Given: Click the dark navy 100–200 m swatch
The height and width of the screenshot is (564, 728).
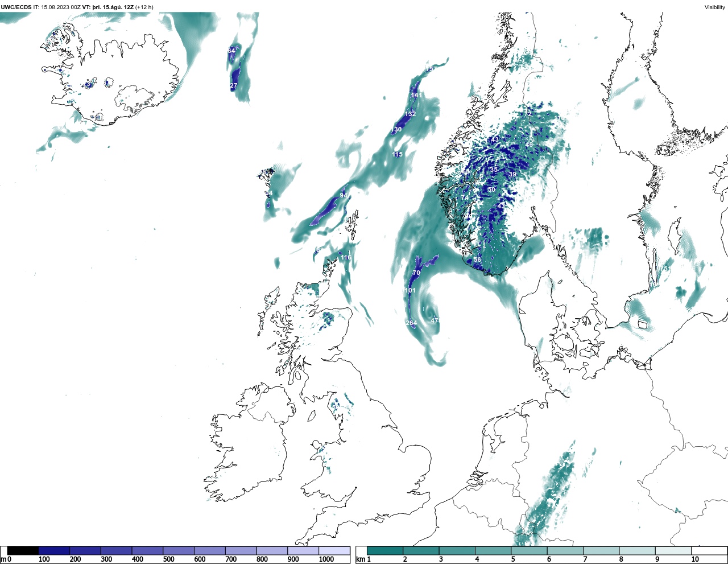Looking at the screenshot, I should coord(55,550).
